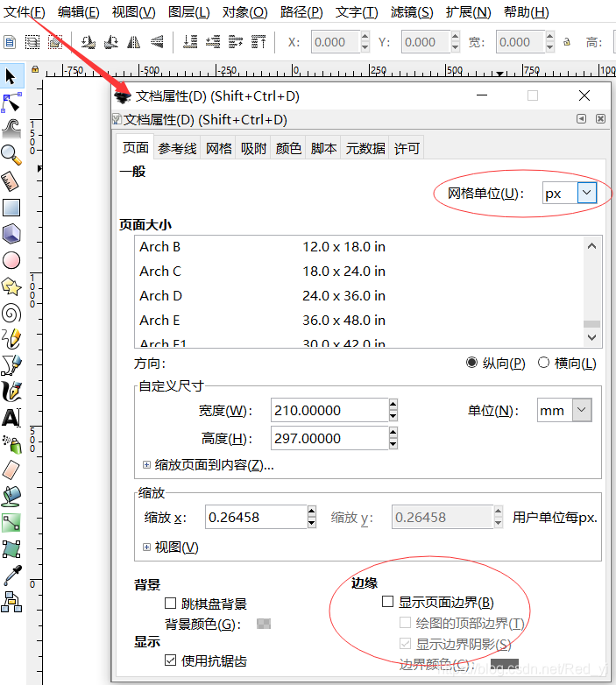Select the Star/Polygon tool
The height and width of the screenshot is (685, 616).
[11, 286]
